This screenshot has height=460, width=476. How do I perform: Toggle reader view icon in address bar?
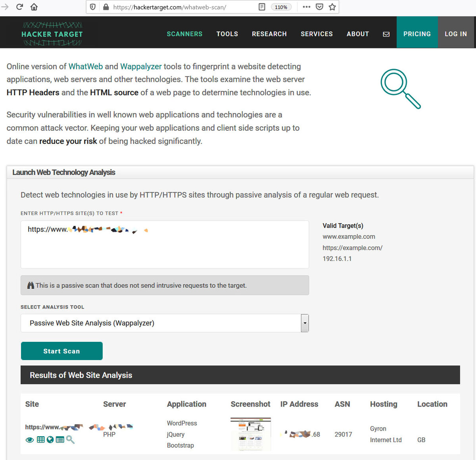pos(262,7)
